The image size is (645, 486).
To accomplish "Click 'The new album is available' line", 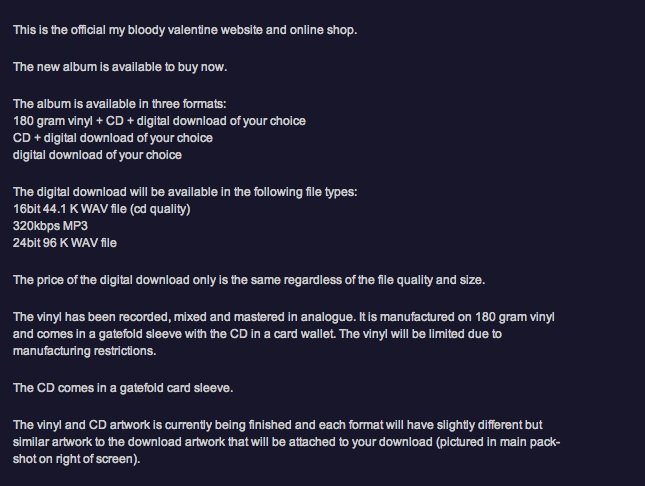I will [x=120, y=67].
